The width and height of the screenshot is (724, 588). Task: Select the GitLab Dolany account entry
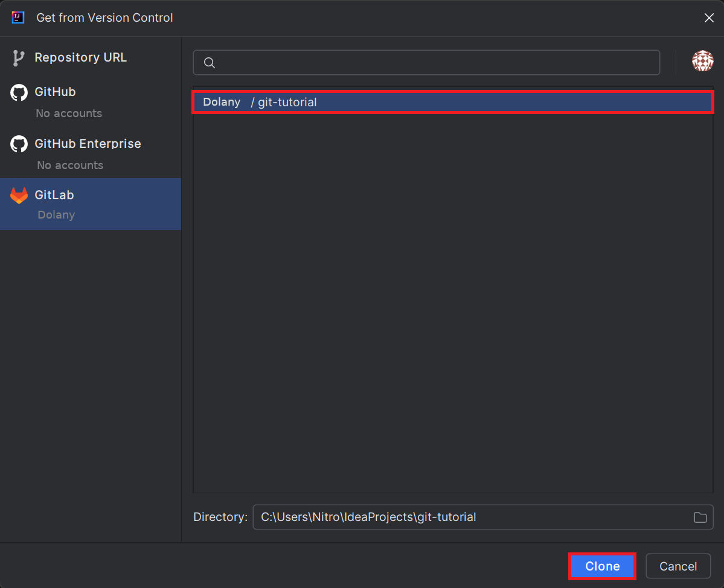click(x=91, y=204)
